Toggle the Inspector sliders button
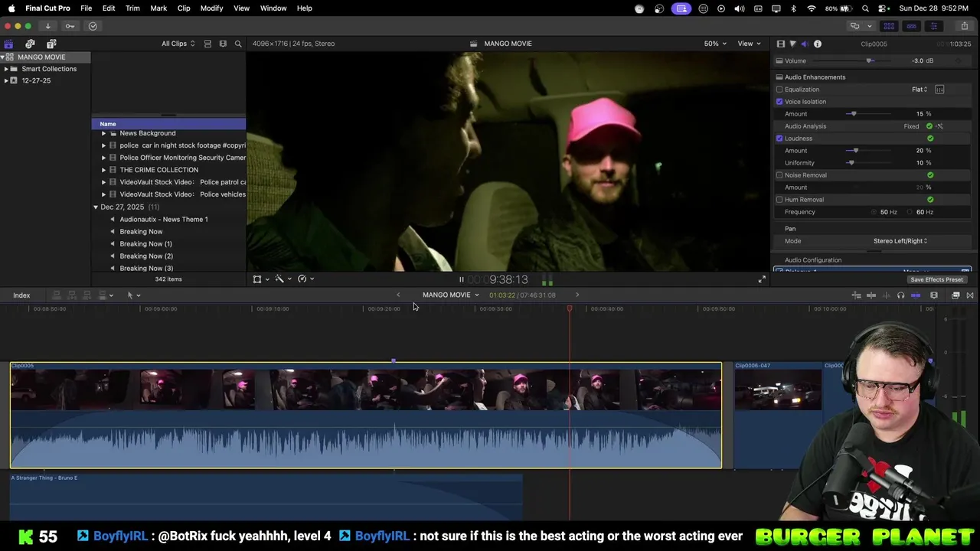This screenshot has width=980, height=551. pos(933,26)
